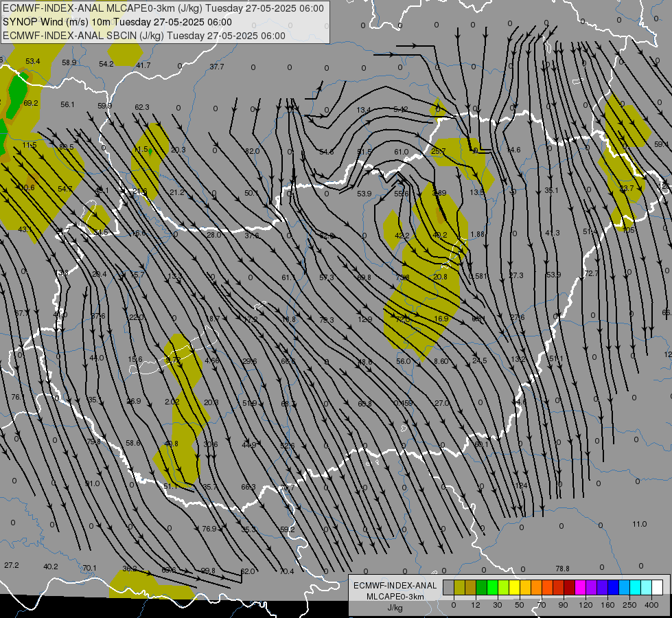The image size is (672, 618).
Task: Click the map value 70.4
Action: click(x=287, y=571)
